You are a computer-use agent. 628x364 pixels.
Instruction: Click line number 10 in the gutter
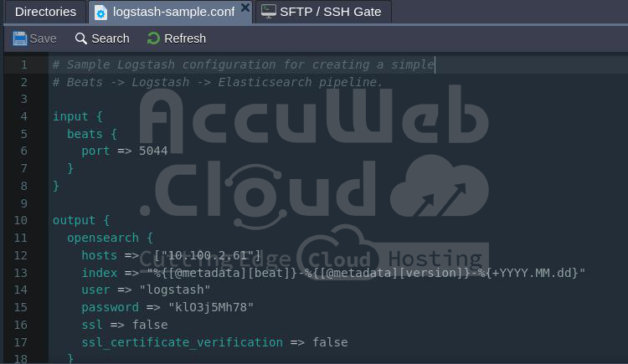point(21,220)
